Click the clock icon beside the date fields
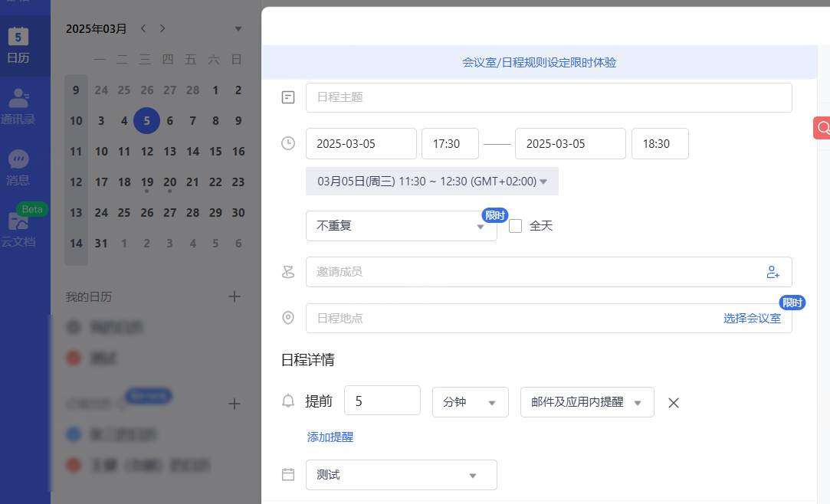Image resolution: width=830 pixels, height=504 pixels. (288, 143)
